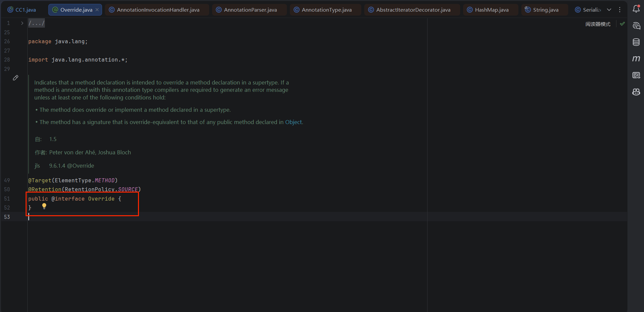Switch to the HashMap.java tab
644x312 pixels.
491,10
